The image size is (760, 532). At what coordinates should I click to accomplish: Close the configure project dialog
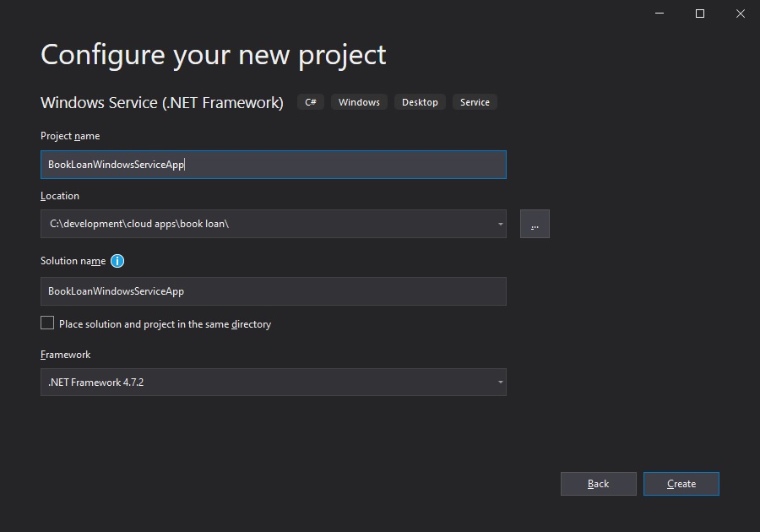[740, 14]
